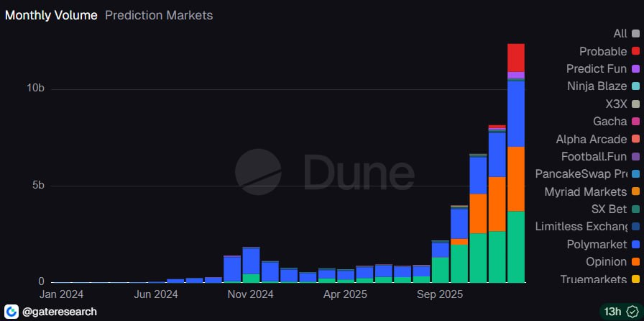
Task: Click the Prediction Markets subtitle
Action: pyautogui.click(x=159, y=16)
